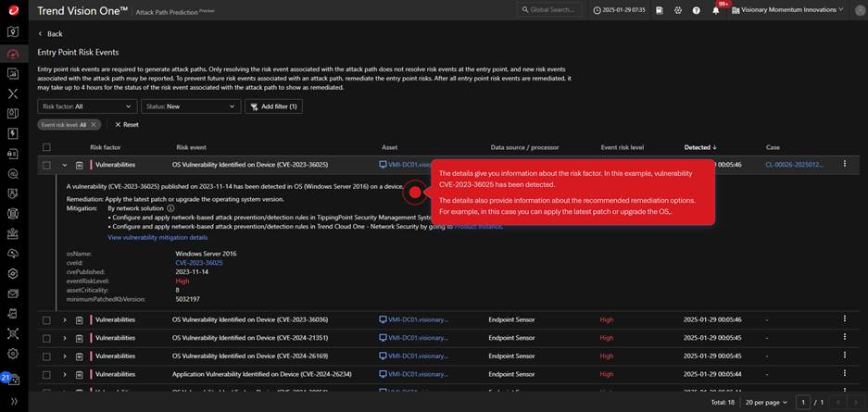The width and height of the screenshot is (868, 412).
Task: Click the risk event icon in CVE-2024-26234 row
Action: pos(79,374)
